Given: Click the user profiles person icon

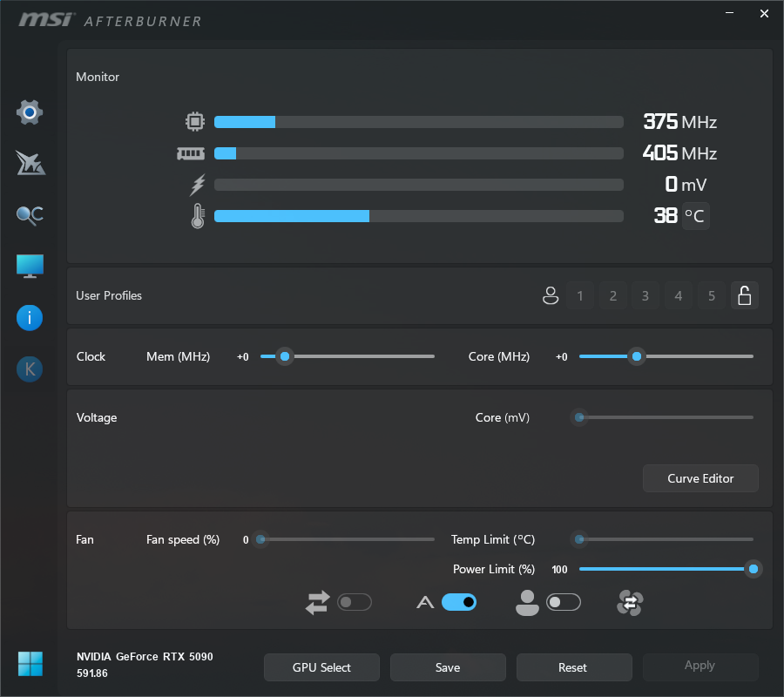Looking at the screenshot, I should click(551, 295).
